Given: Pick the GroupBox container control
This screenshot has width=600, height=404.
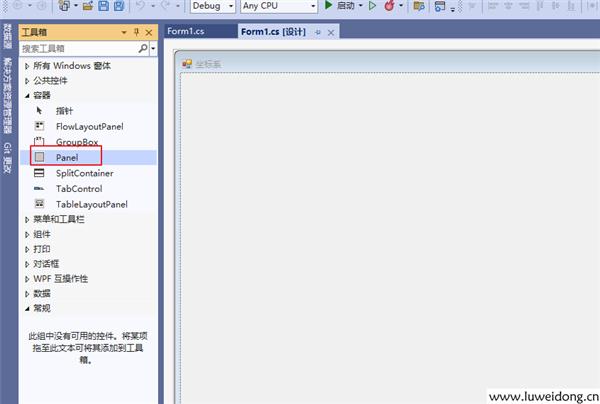Looking at the screenshot, I should coord(76,142).
